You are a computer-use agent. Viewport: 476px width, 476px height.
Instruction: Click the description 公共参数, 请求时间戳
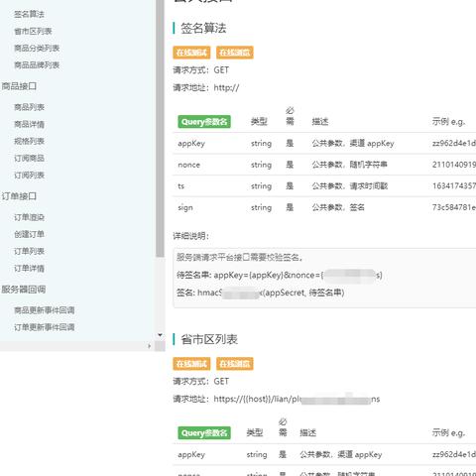(x=350, y=186)
